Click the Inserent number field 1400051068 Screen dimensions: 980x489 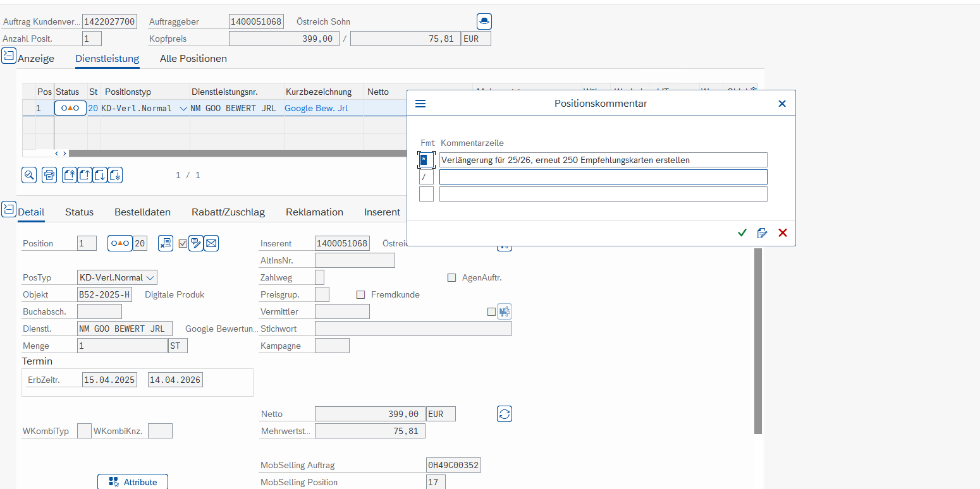[342, 243]
